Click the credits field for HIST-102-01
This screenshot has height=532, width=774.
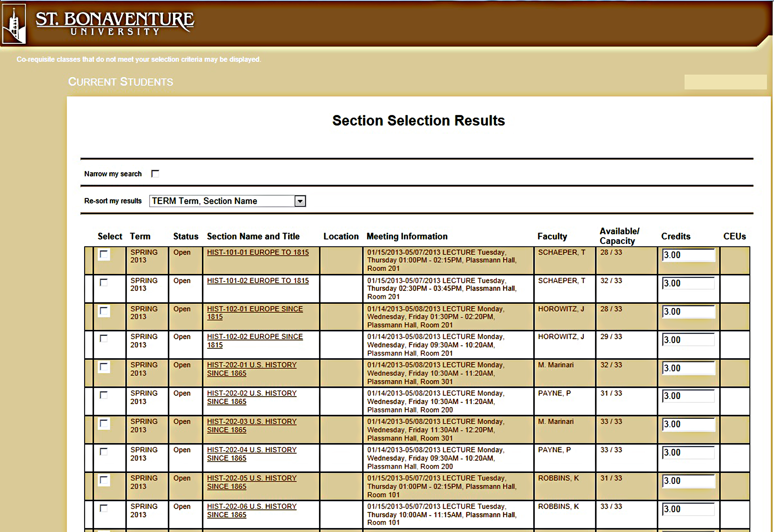pos(688,312)
